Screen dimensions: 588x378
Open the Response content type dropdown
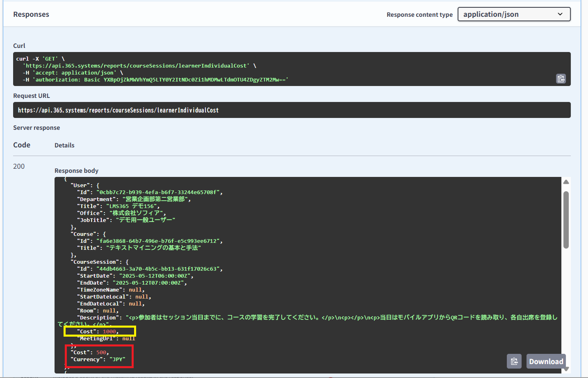tap(514, 14)
